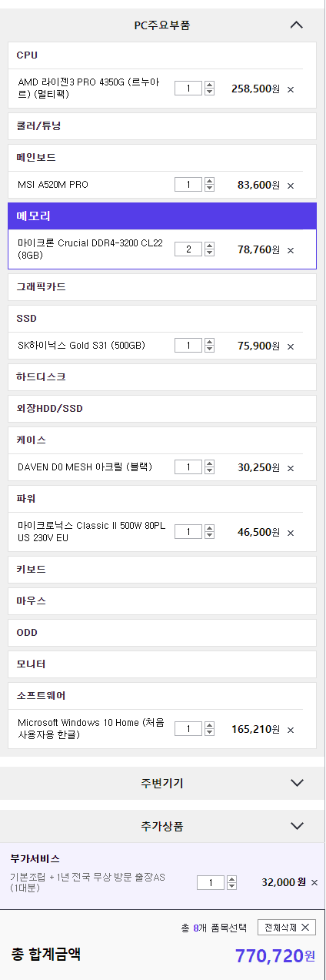Increase SSD quantity with the up arrow
326x980 pixels.
[x=210, y=341]
